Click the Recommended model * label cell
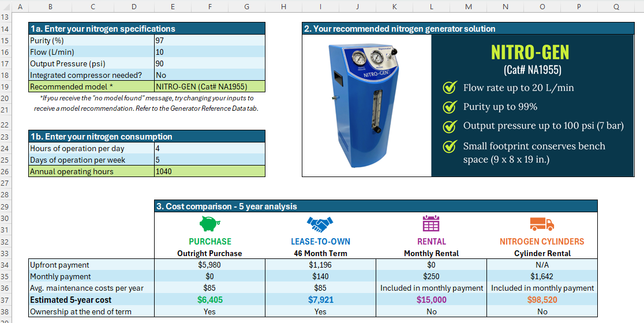 pos(92,87)
